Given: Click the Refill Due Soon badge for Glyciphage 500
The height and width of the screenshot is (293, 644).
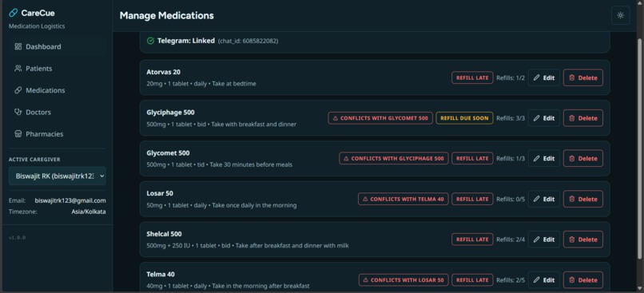Looking at the screenshot, I should [x=464, y=118].
